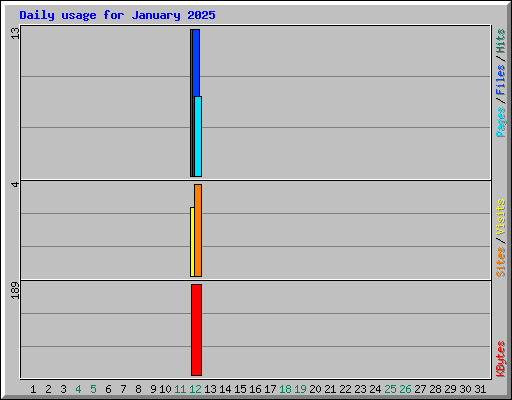Click day '17' on the x-axis
Screen dimensions: 512x400
coord(270,389)
